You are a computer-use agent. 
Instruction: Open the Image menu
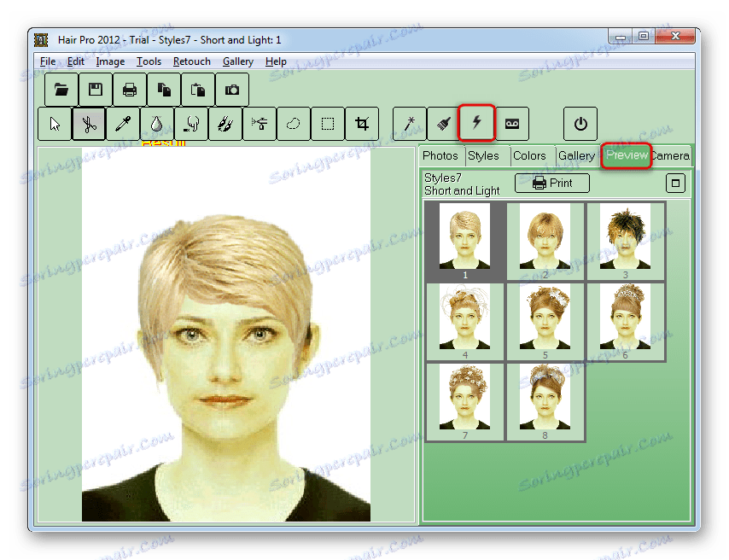tap(110, 61)
